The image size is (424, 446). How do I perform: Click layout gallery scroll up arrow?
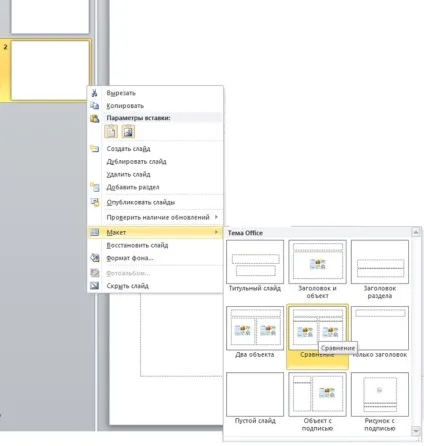tap(416, 232)
